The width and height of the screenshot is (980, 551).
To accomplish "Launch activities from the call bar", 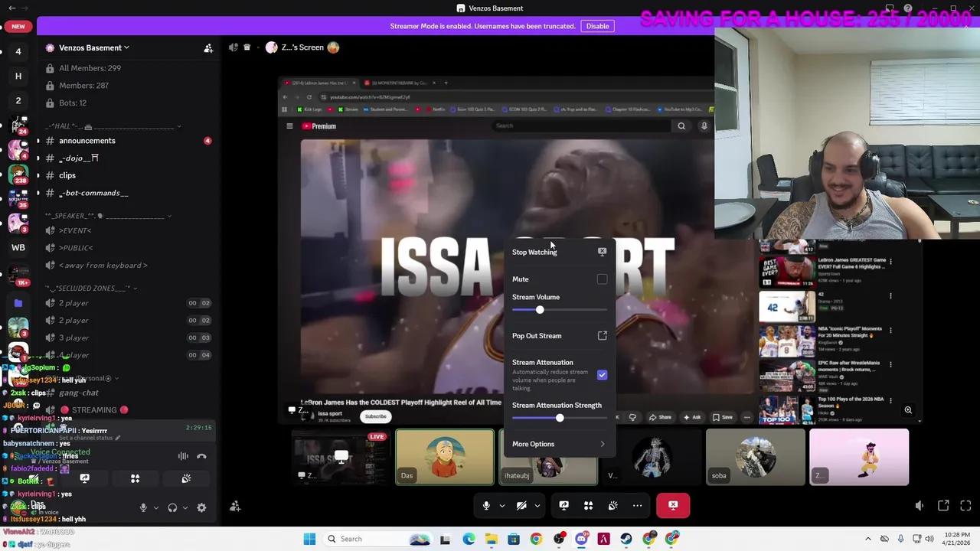I will click(x=588, y=505).
